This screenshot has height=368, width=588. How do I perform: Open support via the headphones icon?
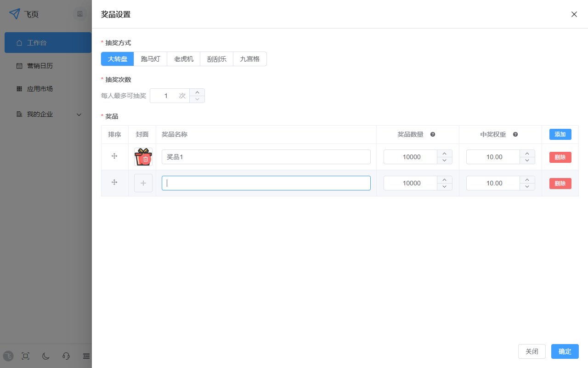[66, 356]
